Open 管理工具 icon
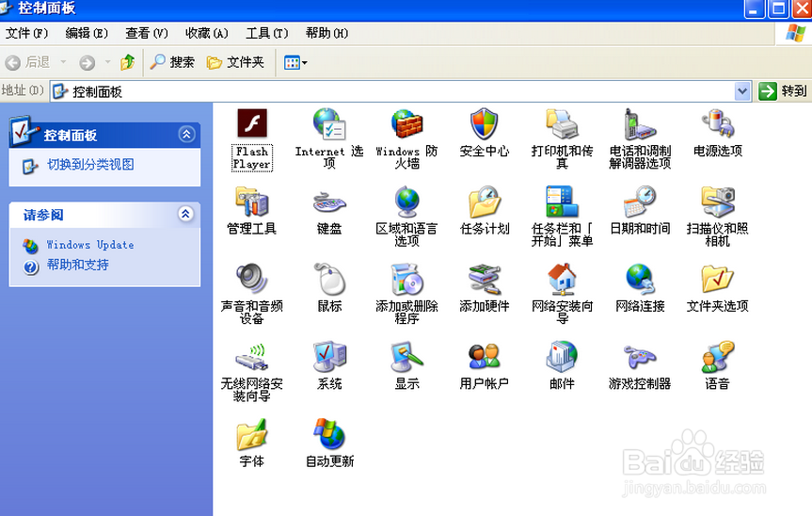 252,202
